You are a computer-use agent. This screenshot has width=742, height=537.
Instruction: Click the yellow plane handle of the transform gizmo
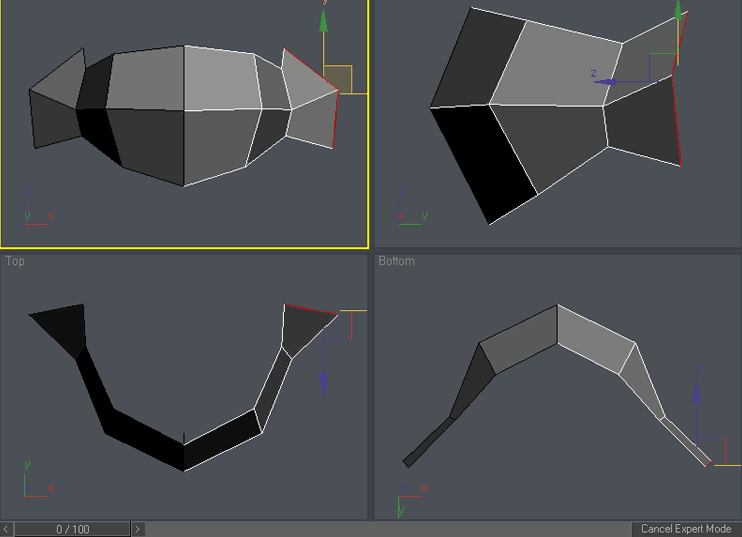339,79
